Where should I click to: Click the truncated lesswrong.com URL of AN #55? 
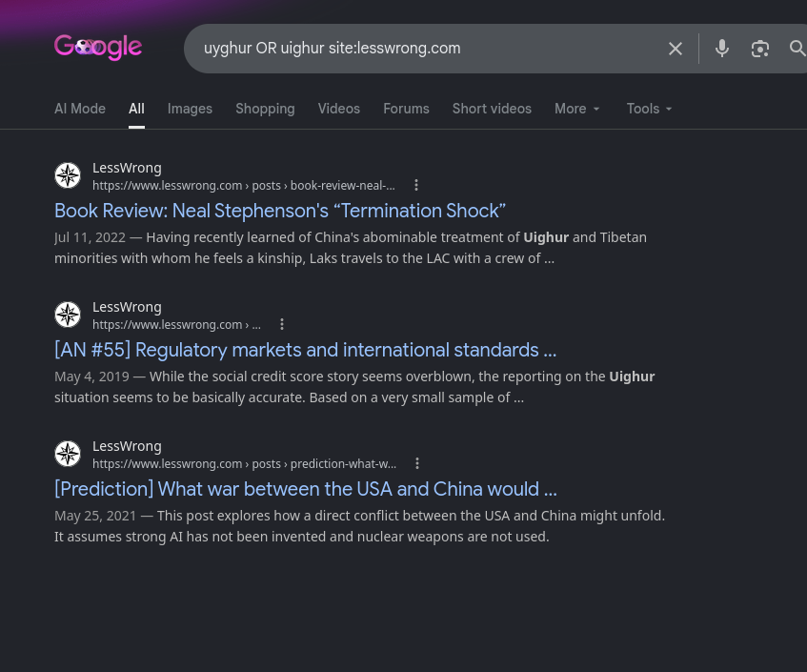click(x=176, y=324)
